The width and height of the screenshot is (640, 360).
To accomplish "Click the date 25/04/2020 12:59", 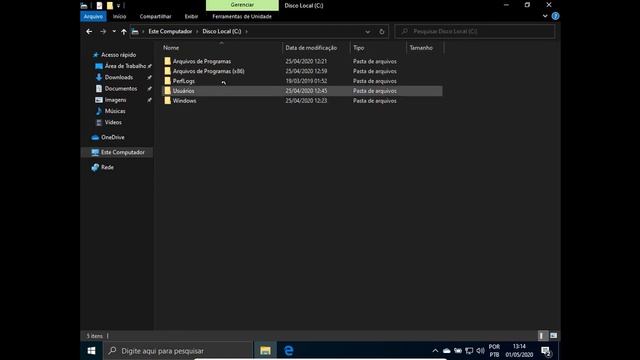I will click(x=306, y=71).
